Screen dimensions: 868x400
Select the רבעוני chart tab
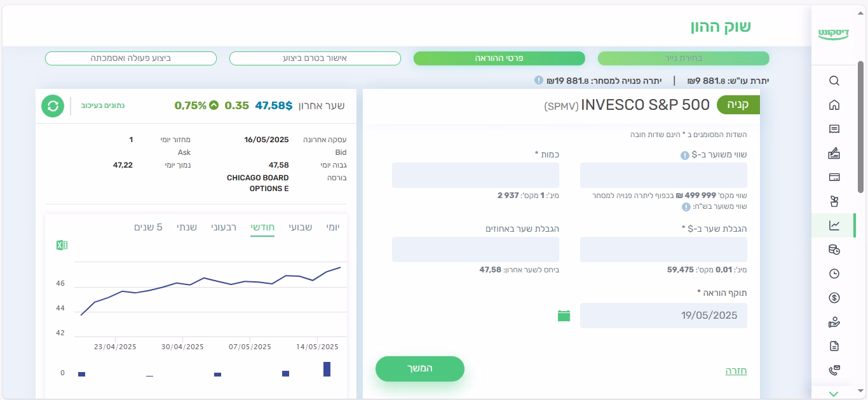coord(224,227)
